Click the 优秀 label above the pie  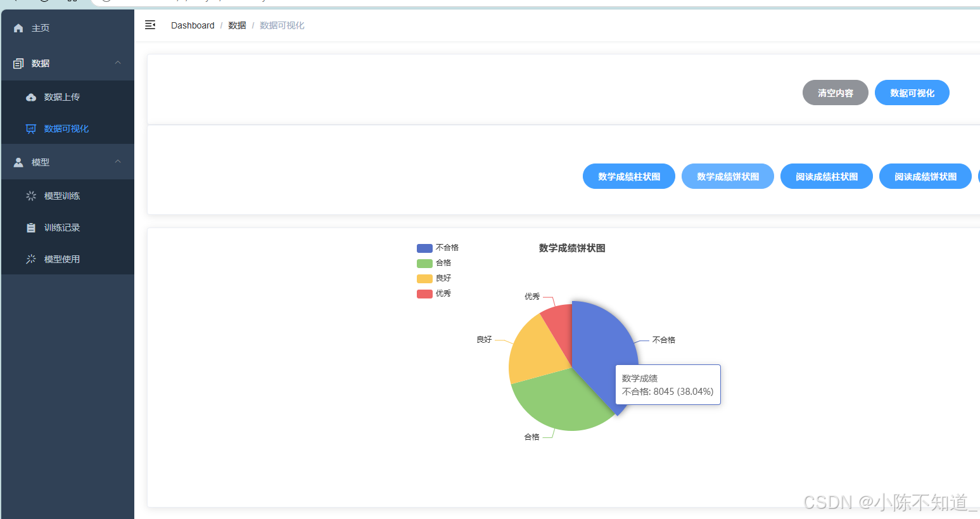point(532,297)
